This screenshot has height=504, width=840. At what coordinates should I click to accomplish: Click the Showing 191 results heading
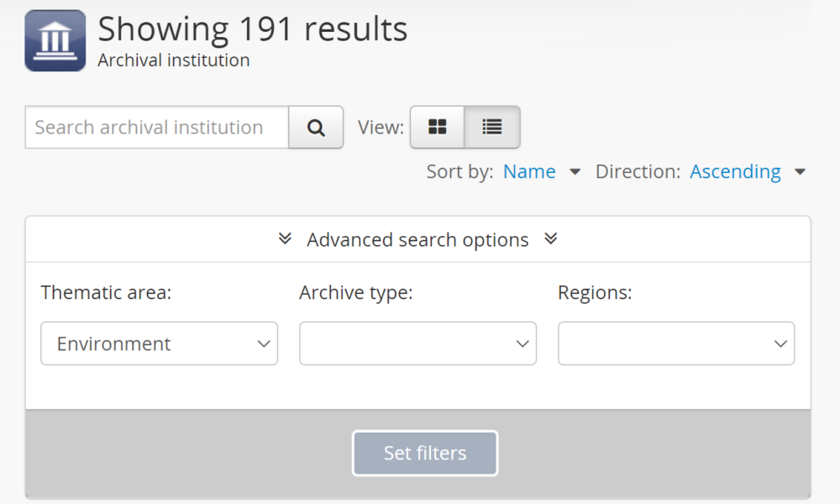[253, 29]
